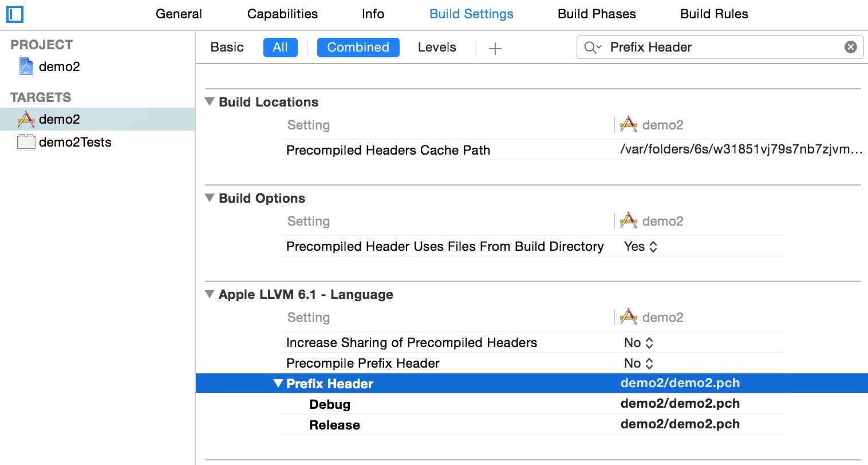The image size is (868, 465).
Task: Toggle the sidebar panel icon
Action: click(x=14, y=14)
